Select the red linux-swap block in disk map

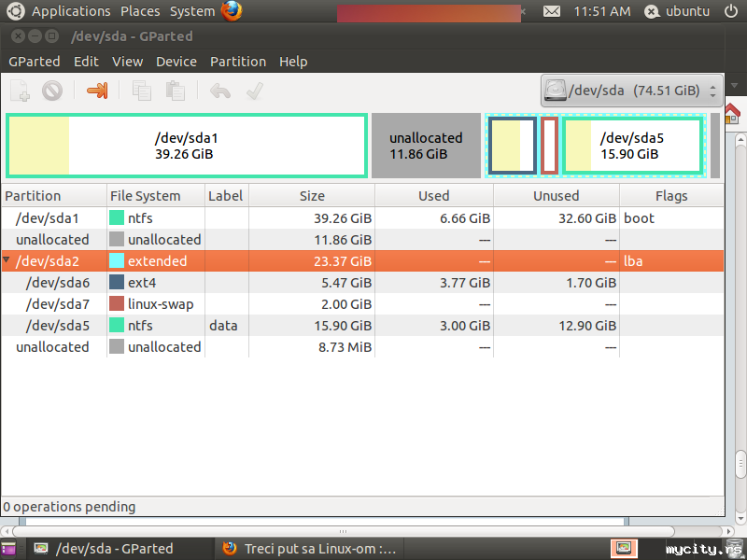tap(549, 146)
